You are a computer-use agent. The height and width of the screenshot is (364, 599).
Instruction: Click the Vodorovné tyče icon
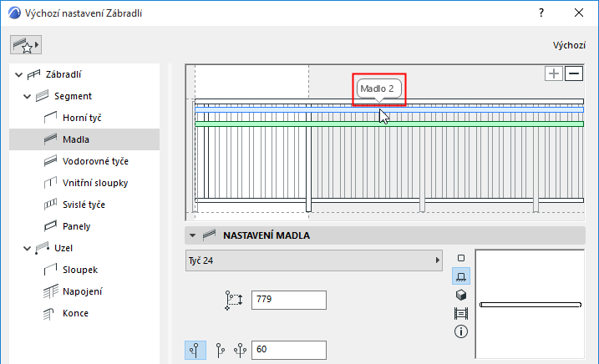pyautogui.click(x=50, y=161)
